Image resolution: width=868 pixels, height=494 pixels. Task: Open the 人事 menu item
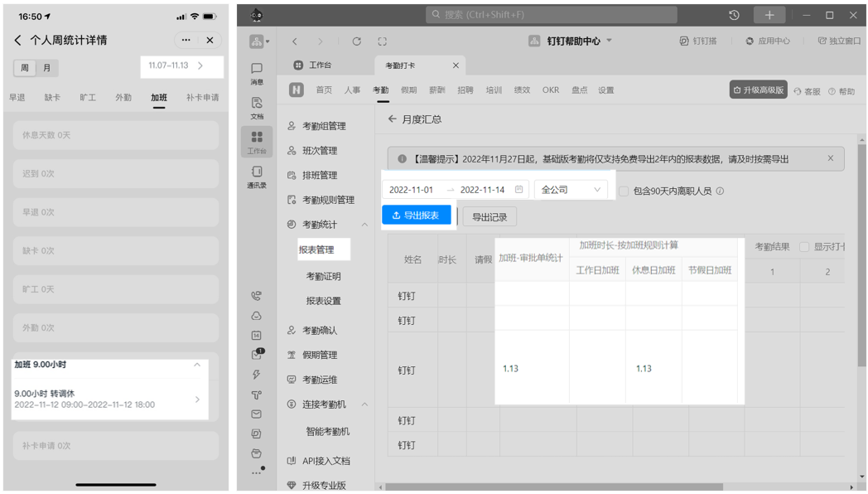click(x=352, y=90)
